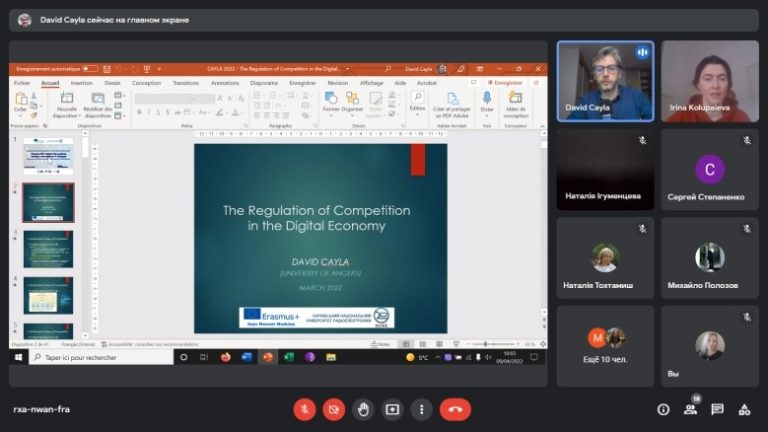Click the Windows taskbar search box
The image size is (768, 432).
point(102,357)
